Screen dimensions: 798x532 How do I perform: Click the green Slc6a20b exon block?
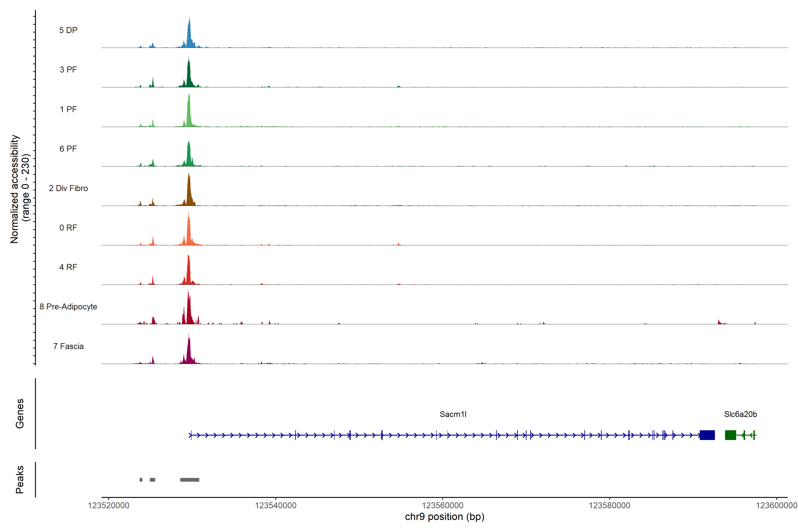[x=730, y=435]
